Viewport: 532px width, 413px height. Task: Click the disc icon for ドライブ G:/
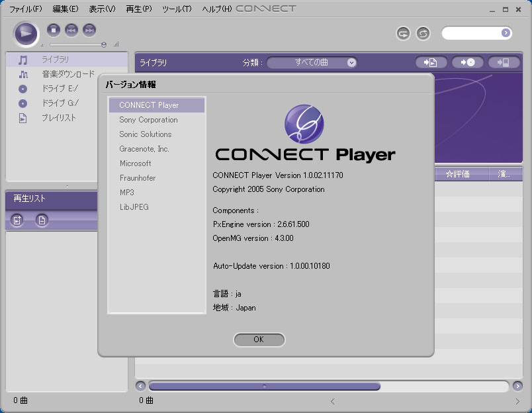22,103
